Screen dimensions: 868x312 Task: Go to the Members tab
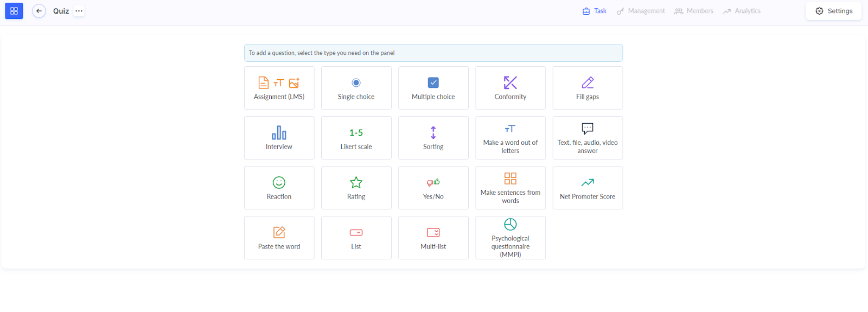click(694, 11)
